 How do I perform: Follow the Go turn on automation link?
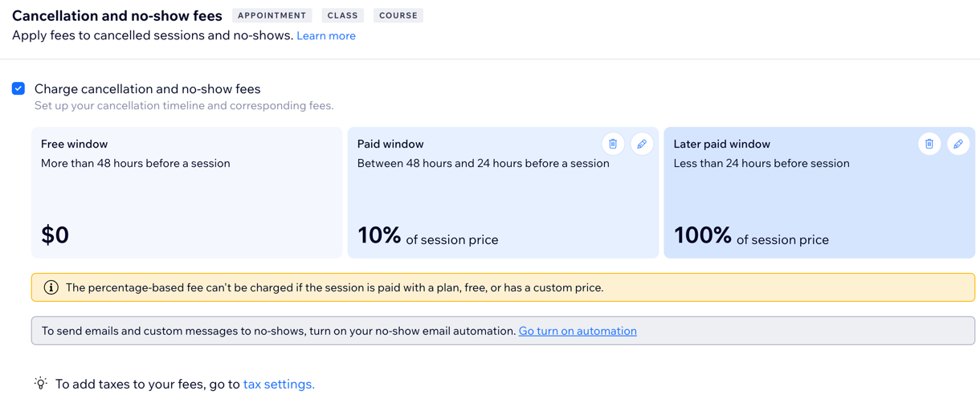[x=578, y=331]
